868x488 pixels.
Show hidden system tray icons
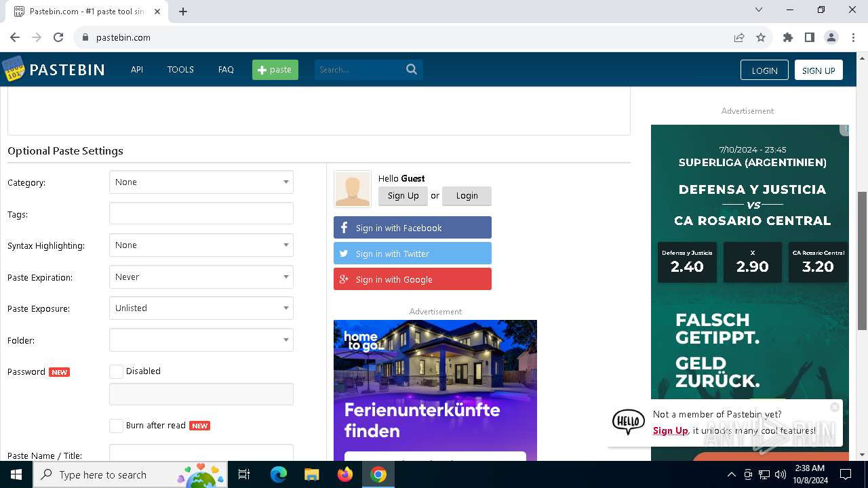tap(731, 474)
